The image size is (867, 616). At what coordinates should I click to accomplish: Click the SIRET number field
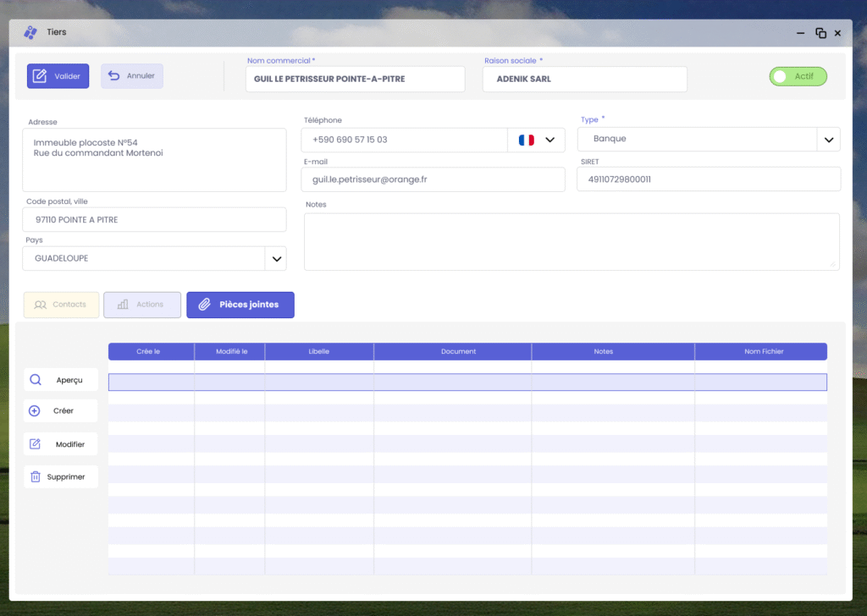pos(708,179)
